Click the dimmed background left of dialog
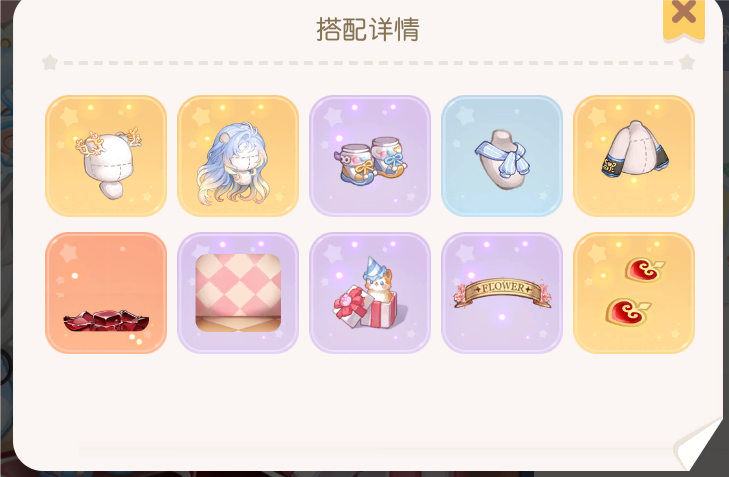 click(6, 232)
